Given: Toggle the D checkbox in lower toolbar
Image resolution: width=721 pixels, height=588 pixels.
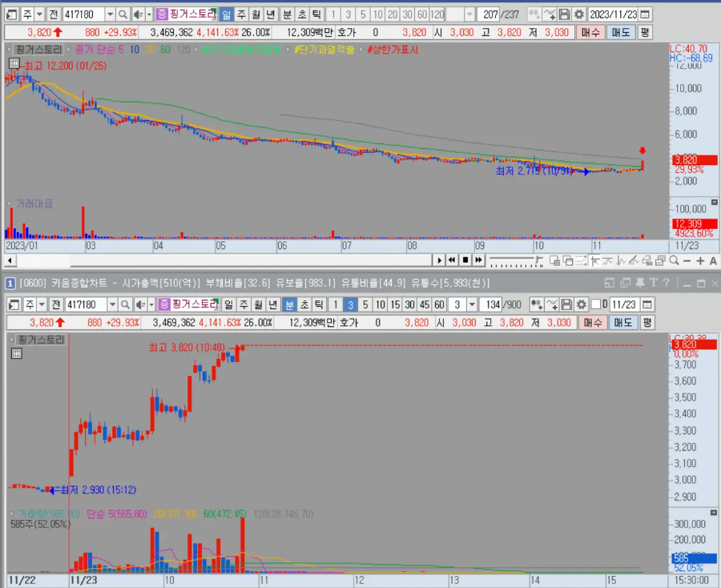Looking at the screenshot, I should [596, 304].
